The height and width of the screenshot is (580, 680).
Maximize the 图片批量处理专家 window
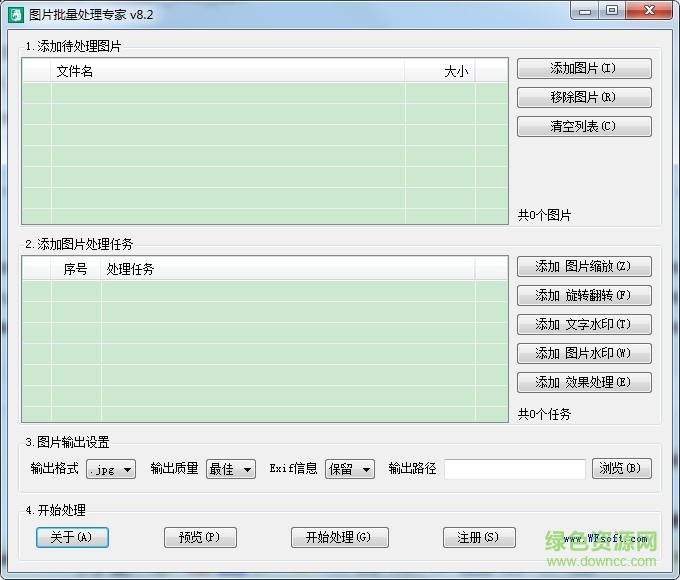pos(612,11)
